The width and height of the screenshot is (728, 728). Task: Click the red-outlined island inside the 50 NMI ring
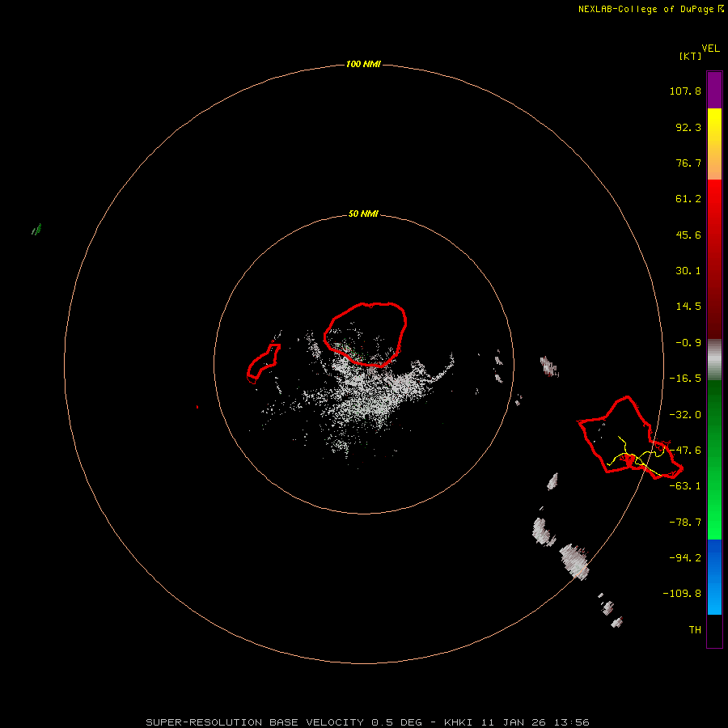point(366,334)
